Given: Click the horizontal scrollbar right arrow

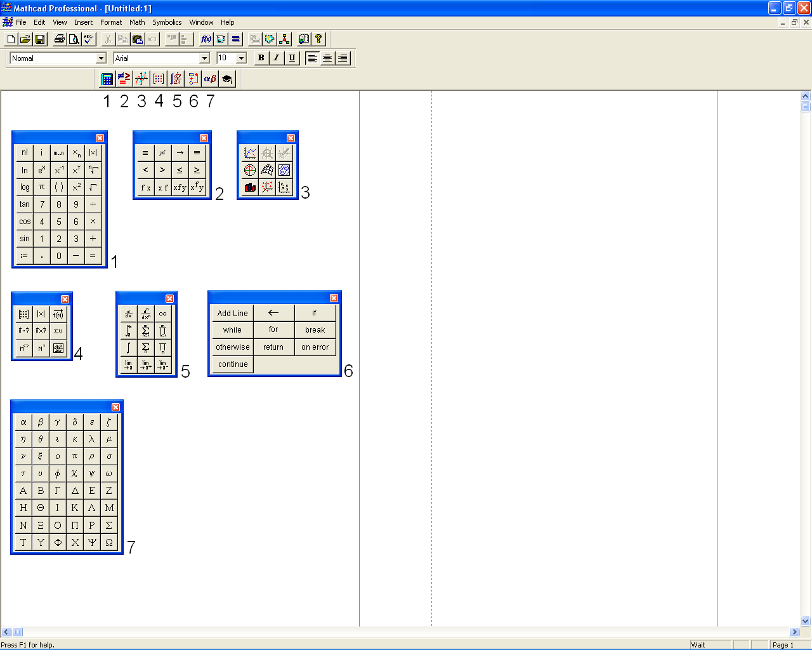Looking at the screenshot, I should tap(794, 632).
